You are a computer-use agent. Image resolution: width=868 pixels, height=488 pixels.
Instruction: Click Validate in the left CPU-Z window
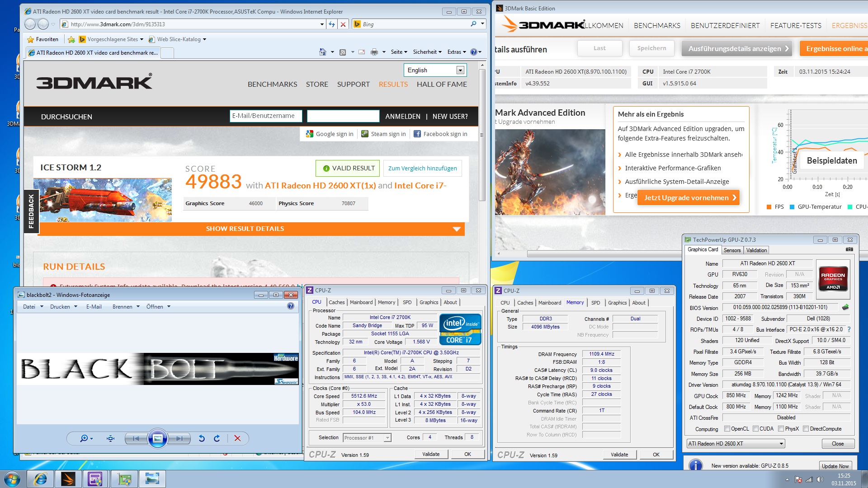pos(431,454)
